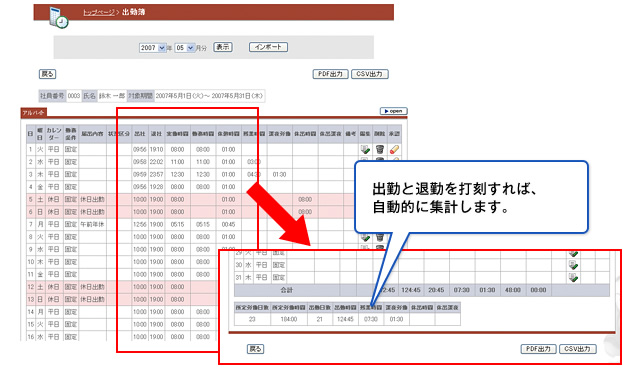
Task: Click the approval stamp icon for day 1
Action: [394, 149]
